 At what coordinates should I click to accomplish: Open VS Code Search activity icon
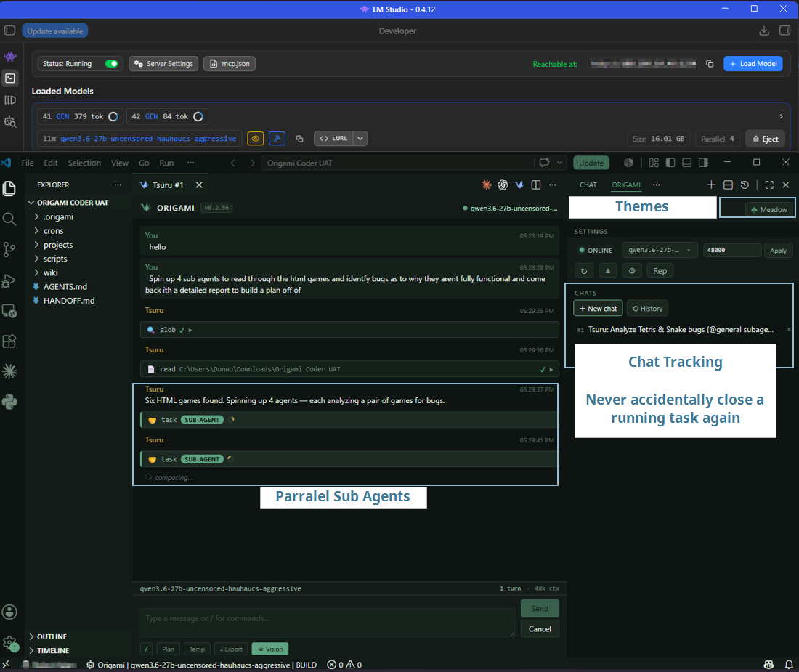[x=9, y=219]
